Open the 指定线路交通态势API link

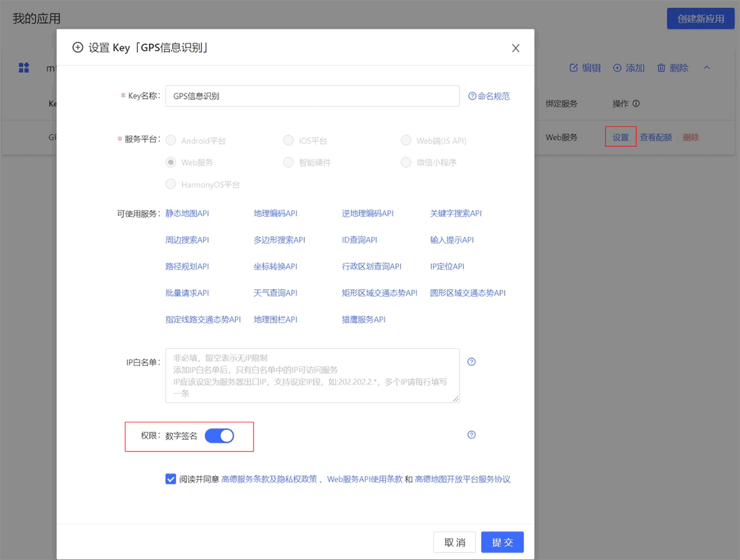(203, 319)
